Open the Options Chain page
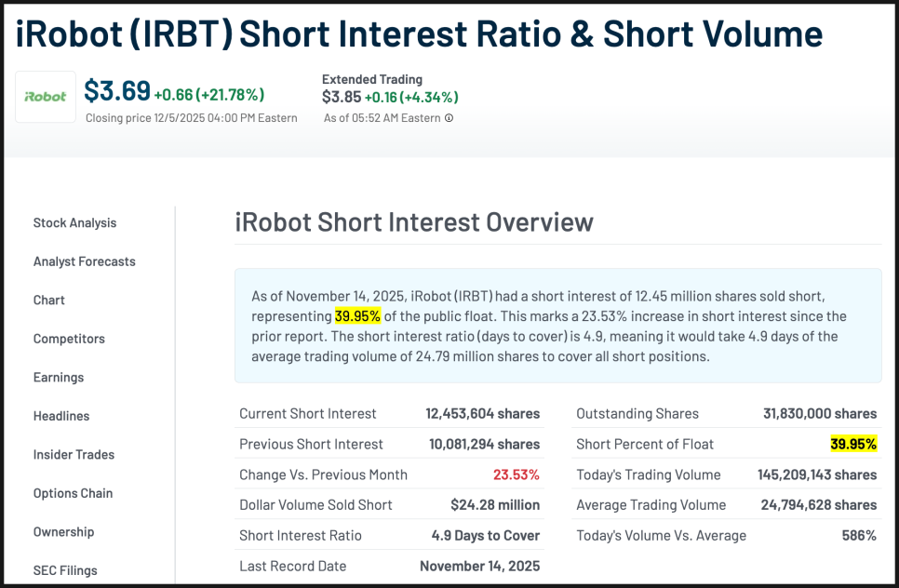Screen dimensions: 899x588 coord(73,493)
